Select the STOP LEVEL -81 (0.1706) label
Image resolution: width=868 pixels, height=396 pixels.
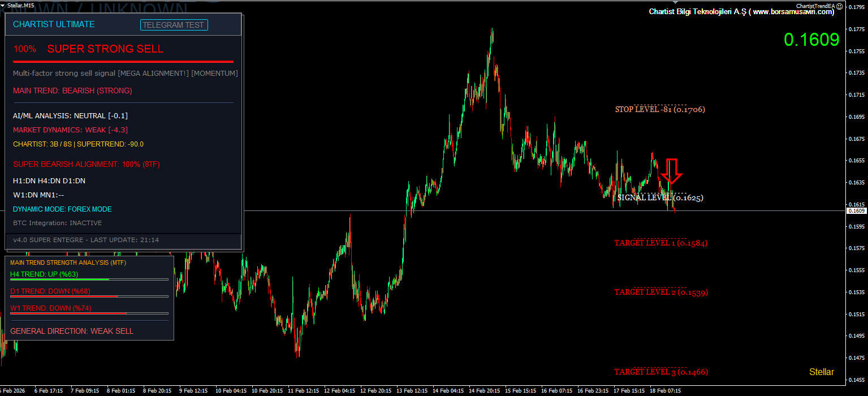tap(660, 110)
